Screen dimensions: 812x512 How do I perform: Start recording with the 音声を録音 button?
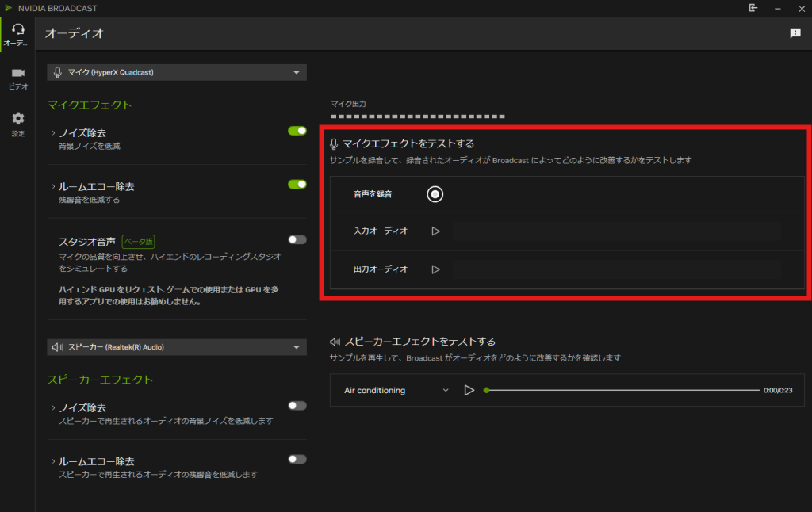(435, 194)
